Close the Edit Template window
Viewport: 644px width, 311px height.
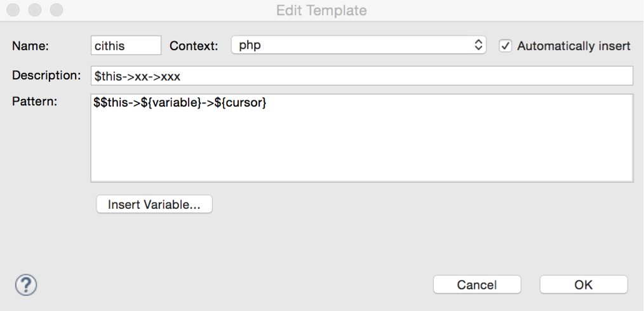tap(13, 10)
